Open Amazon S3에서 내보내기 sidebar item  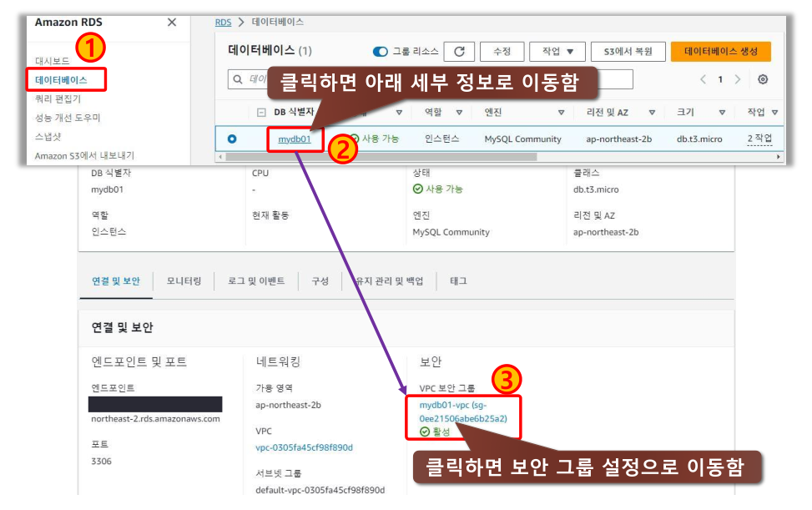[x=84, y=155]
